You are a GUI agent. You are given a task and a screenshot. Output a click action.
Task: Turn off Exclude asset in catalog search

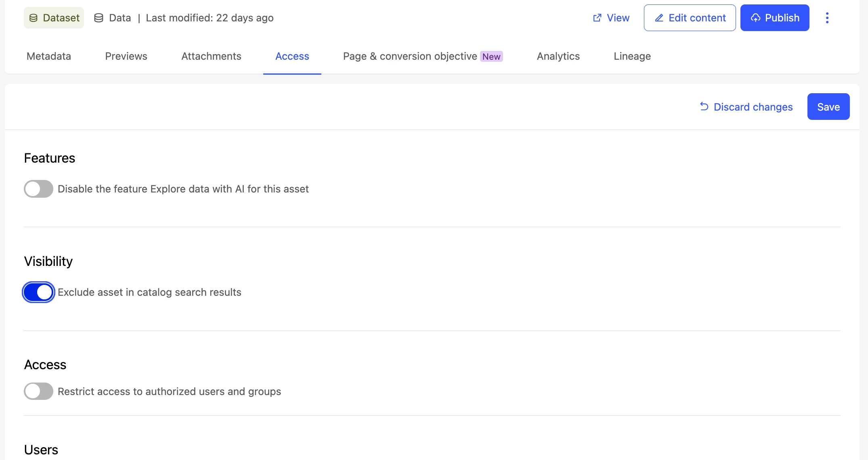point(38,292)
